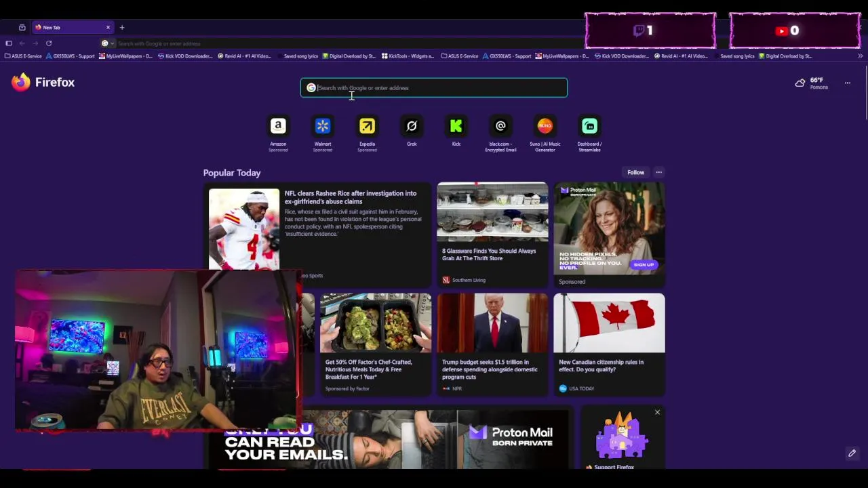Open the Popular Today three-dot options menu

658,172
